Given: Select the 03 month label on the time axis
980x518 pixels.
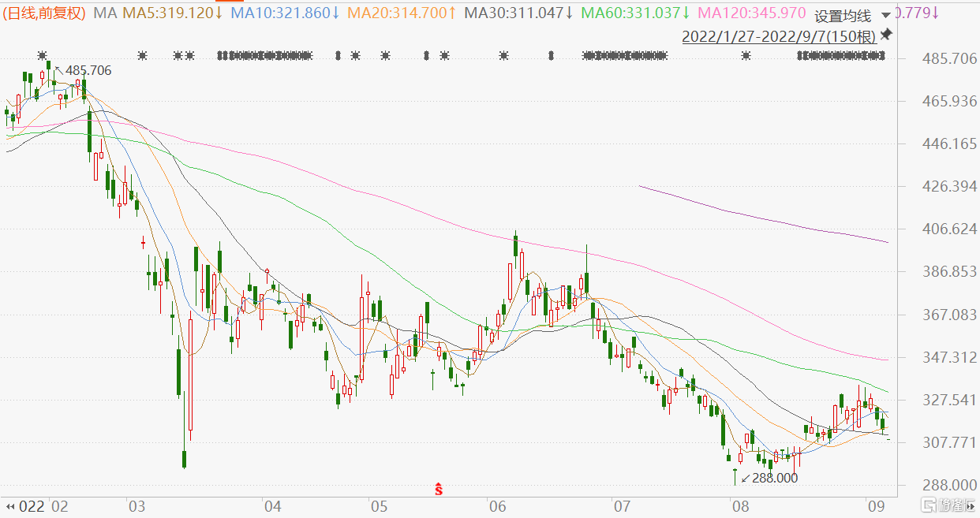Looking at the screenshot, I should [x=137, y=505].
